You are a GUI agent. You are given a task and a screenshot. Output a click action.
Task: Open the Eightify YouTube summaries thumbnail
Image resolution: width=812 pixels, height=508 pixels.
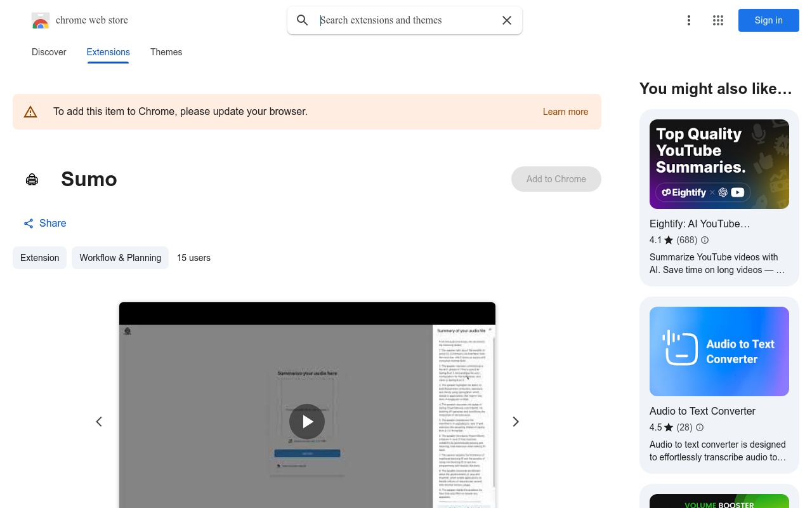pyautogui.click(x=719, y=164)
